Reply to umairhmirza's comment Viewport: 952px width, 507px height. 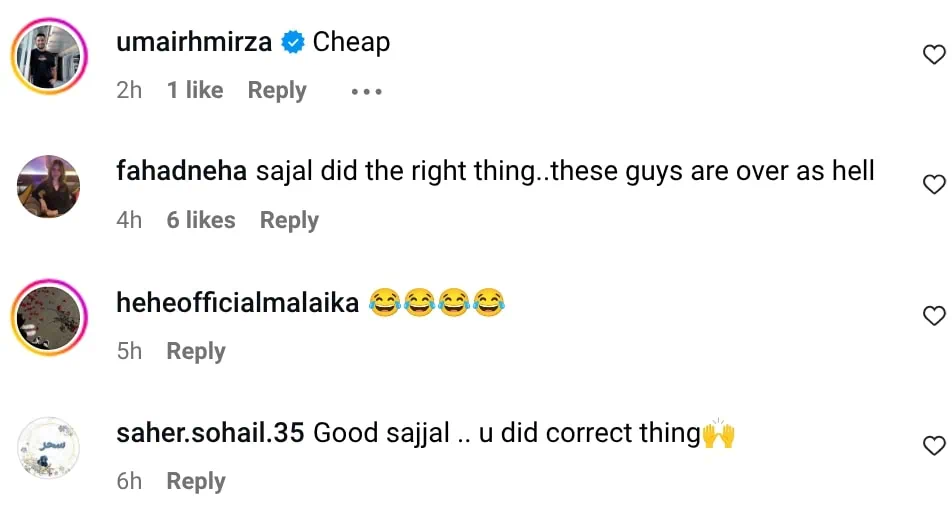point(277,91)
